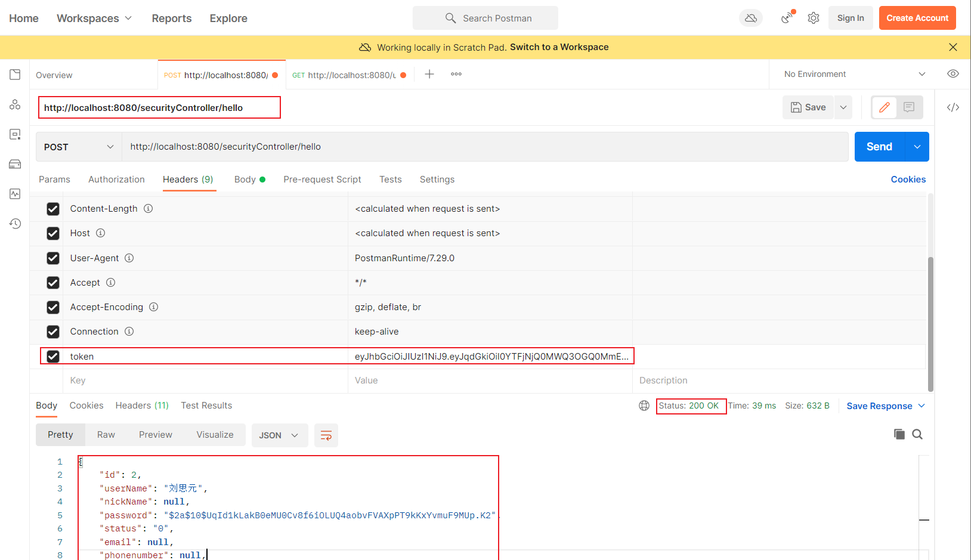Open the APIs sidebar icon
This screenshot has height=560, width=971.
[15, 104]
